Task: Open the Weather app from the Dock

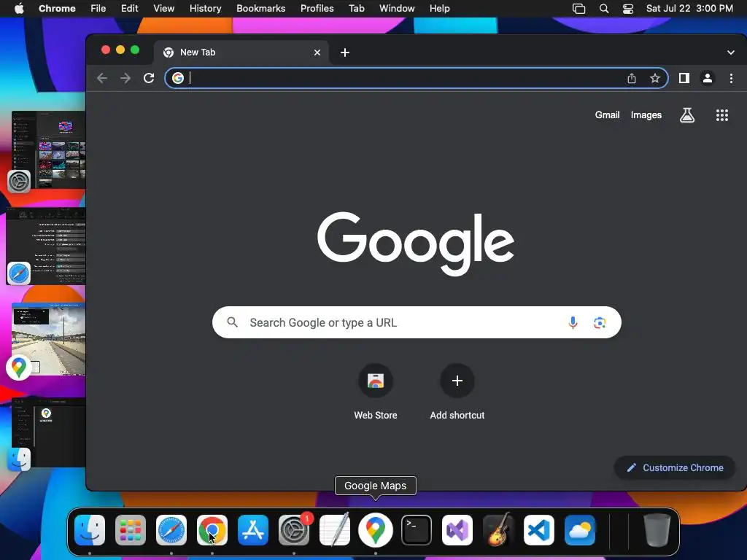Action: point(580,530)
